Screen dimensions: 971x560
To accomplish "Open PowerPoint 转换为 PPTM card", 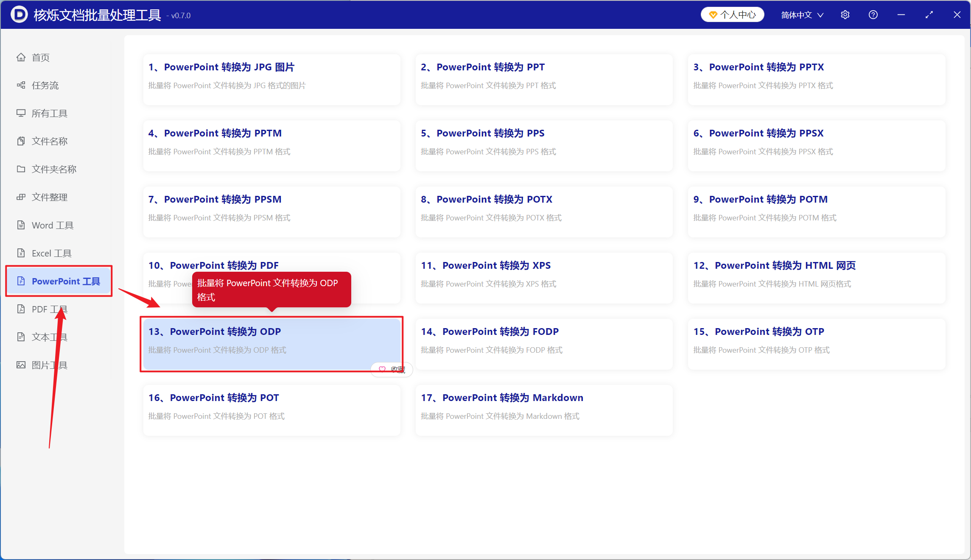I will click(271, 145).
